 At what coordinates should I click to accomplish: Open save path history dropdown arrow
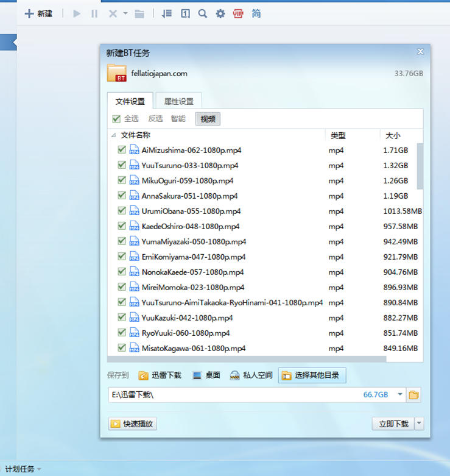400,394
